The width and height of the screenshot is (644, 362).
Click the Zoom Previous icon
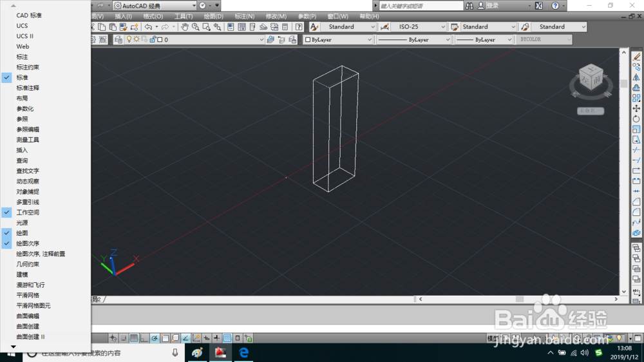tap(217, 27)
